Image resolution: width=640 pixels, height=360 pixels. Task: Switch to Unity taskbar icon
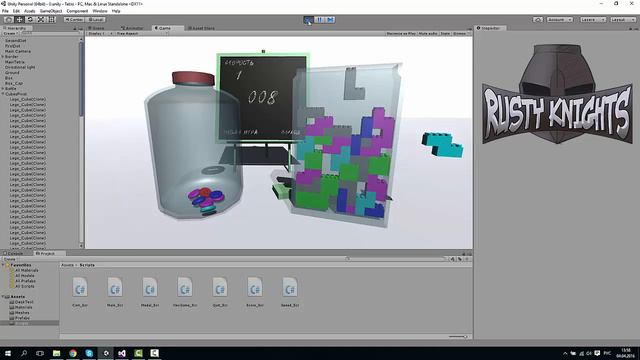click(106, 353)
